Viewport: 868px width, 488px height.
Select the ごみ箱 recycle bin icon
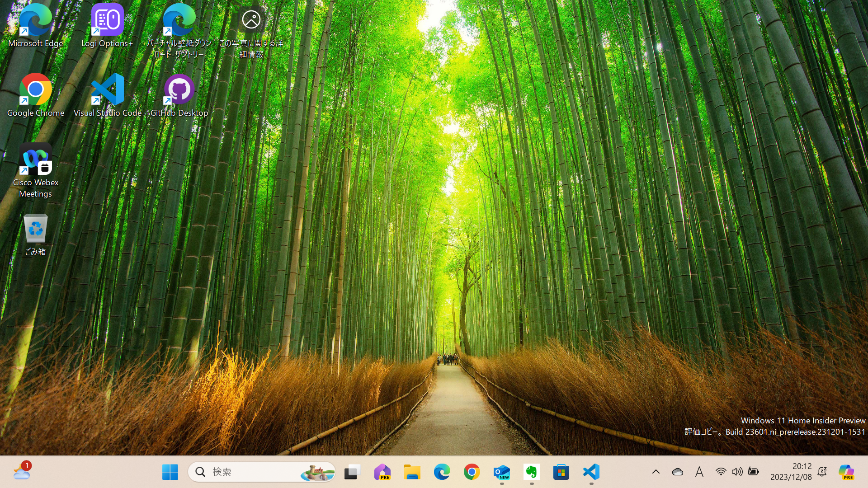pos(36,235)
